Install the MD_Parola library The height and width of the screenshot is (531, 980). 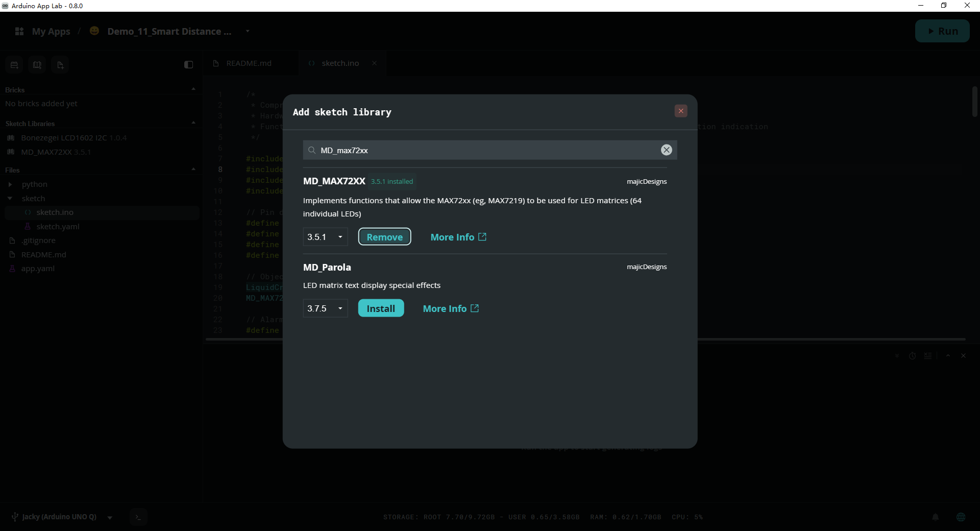[x=381, y=308]
